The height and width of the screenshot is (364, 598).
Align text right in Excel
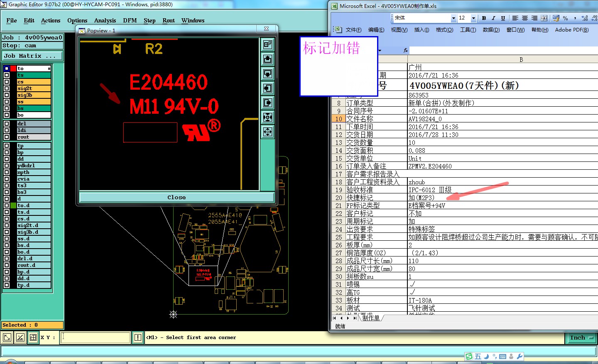click(x=534, y=18)
